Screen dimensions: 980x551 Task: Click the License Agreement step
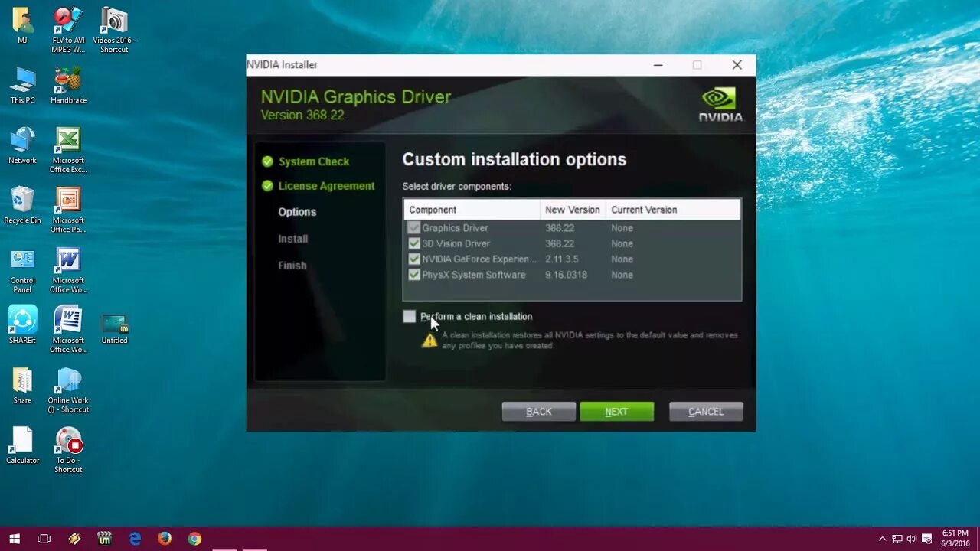point(326,186)
